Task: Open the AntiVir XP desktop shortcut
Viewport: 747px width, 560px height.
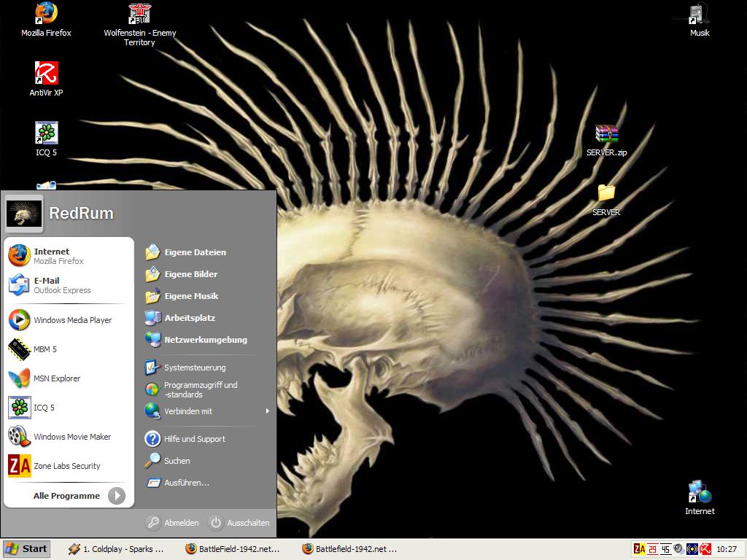Action: (46, 79)
